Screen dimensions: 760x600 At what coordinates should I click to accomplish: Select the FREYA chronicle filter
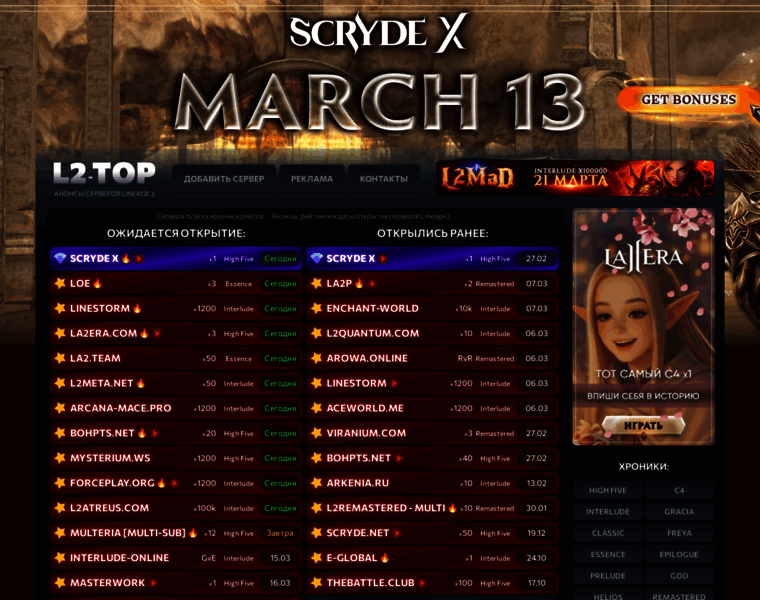[x=679, y=533]
